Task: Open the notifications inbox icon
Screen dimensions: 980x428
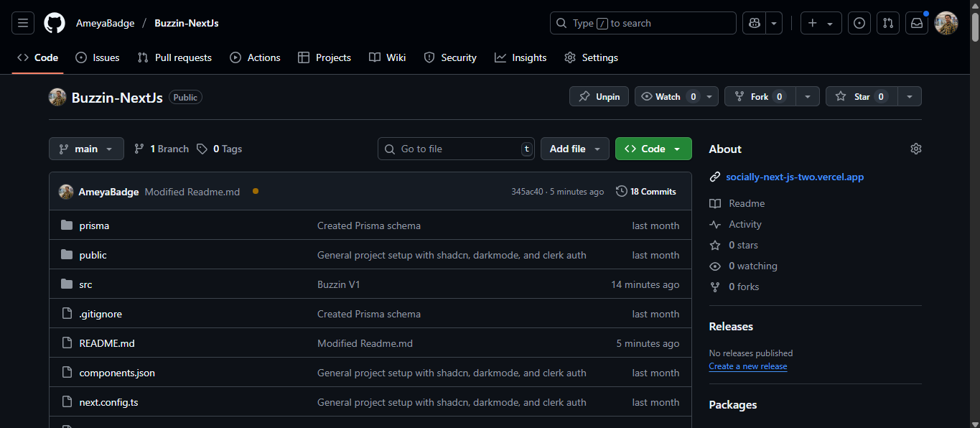Action: (x=917, y=23)
